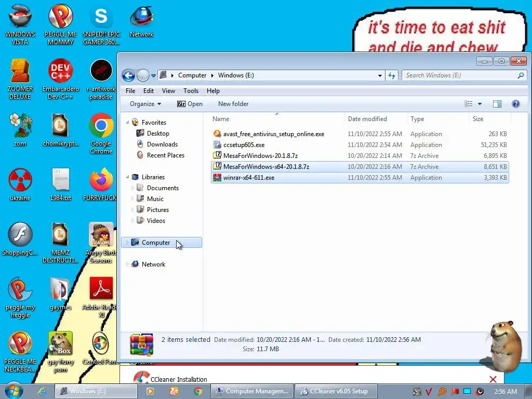
Task: Expand the Network tree node
Action: coord(128,264)
